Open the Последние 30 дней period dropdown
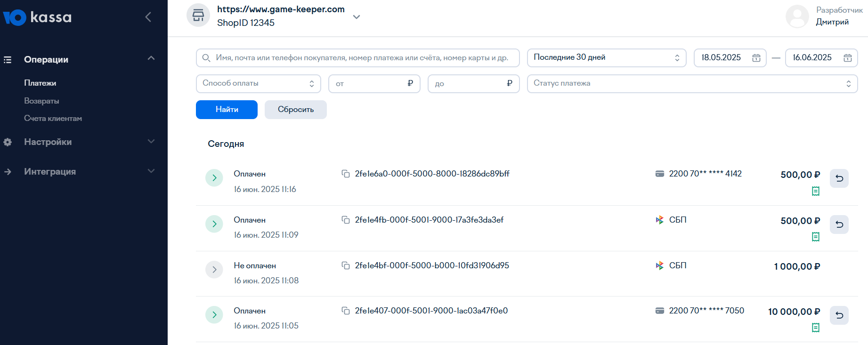Viewport: 868px width, 345px height. click(607, 57)
